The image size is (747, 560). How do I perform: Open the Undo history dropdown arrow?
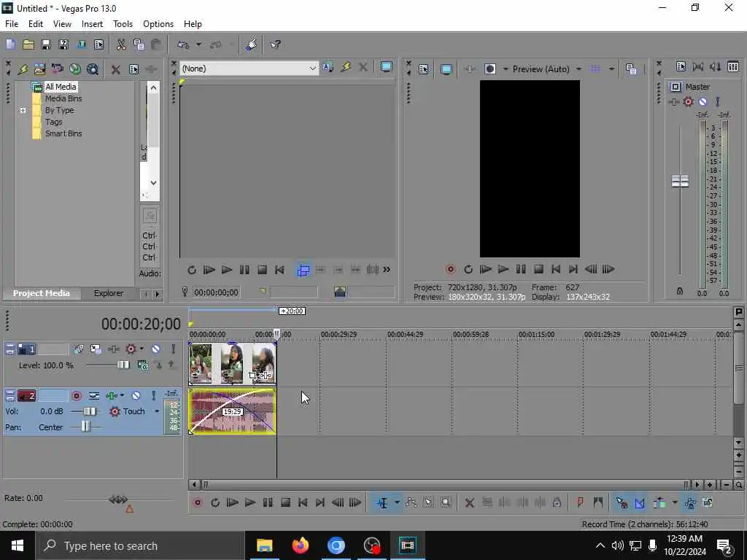tap(198, 44)
